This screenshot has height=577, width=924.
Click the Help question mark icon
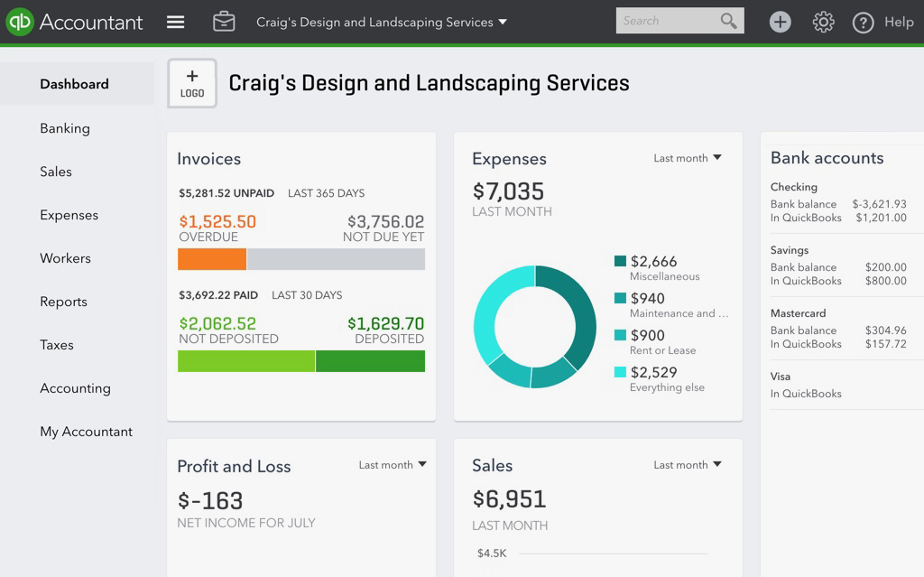pos(863,23)
